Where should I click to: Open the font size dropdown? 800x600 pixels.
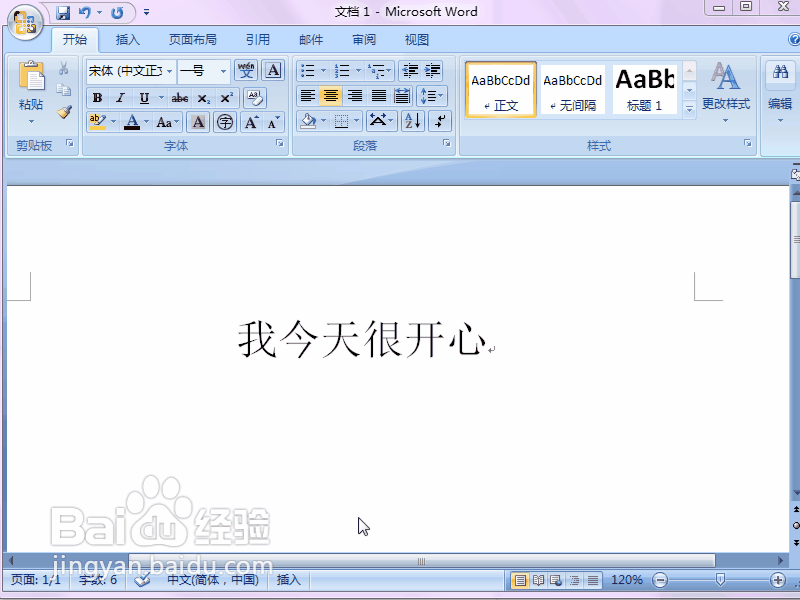coord(222,71)
